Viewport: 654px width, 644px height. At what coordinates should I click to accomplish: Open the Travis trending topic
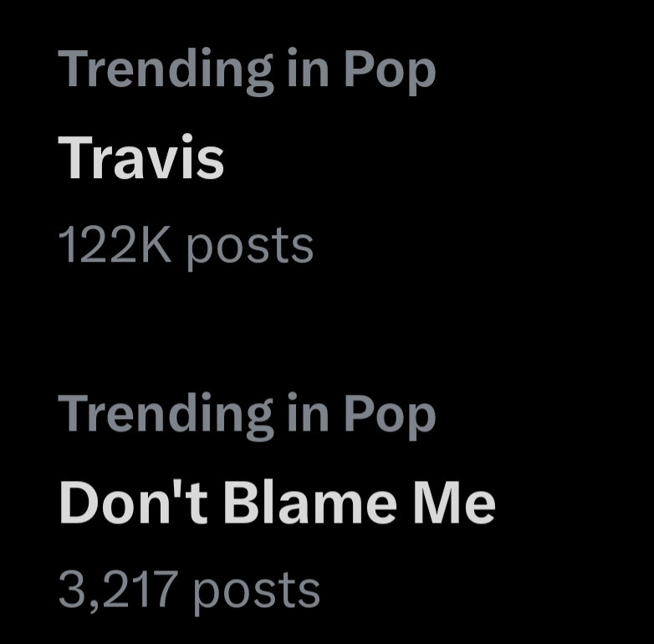coord(141,158)
